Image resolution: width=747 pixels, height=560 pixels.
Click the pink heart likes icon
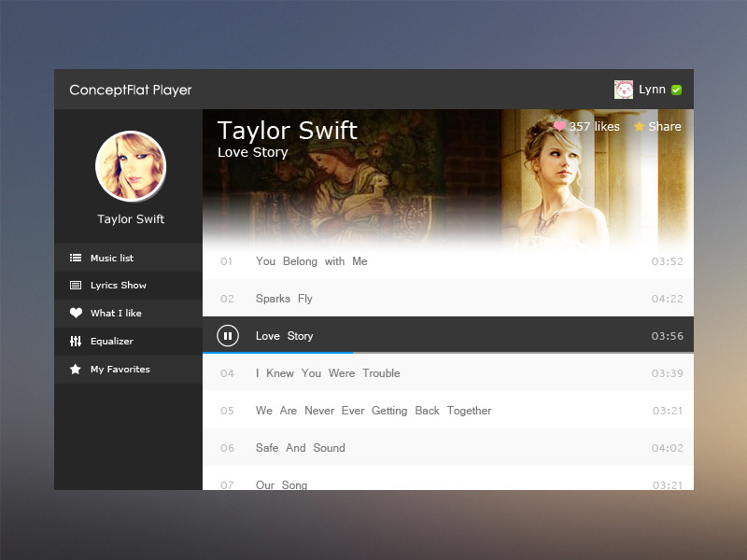coord(559,126)
